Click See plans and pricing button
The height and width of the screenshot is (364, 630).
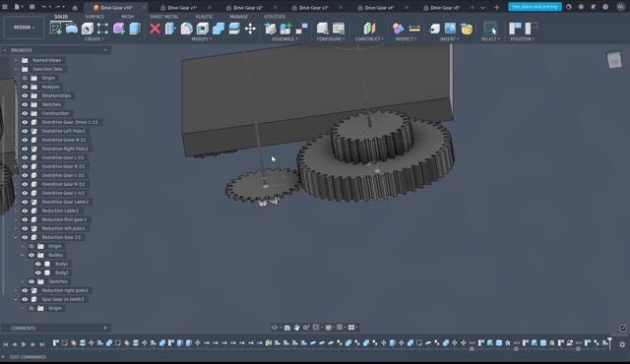click(535, 7)
